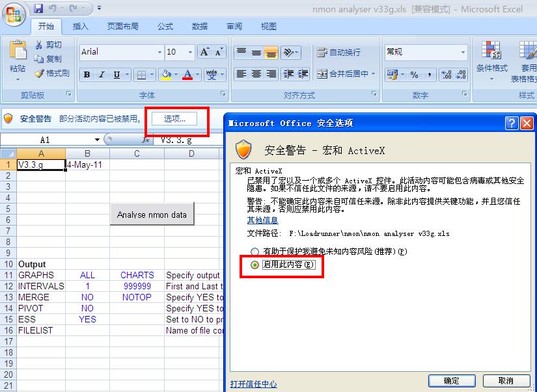Image resolution: width=537 pixels, height=392 pixels.
Task: Expand font color dropdown arrow
Action: click(198, 74)
